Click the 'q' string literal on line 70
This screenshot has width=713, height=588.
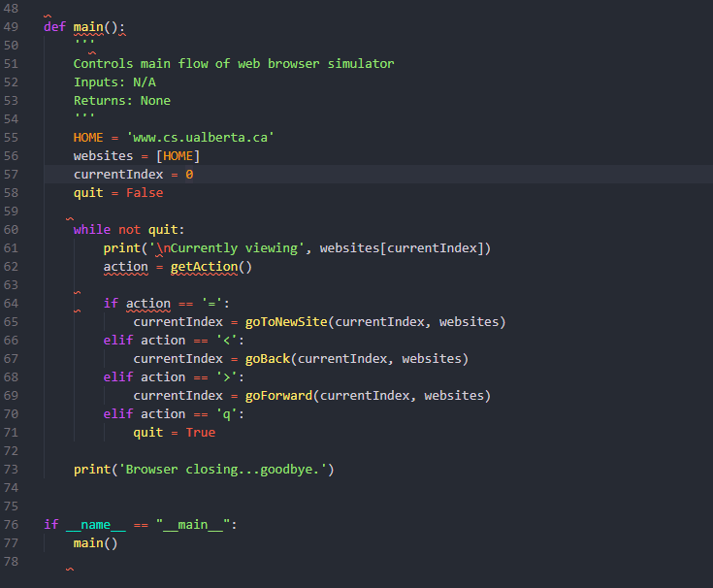click(227, 413)
